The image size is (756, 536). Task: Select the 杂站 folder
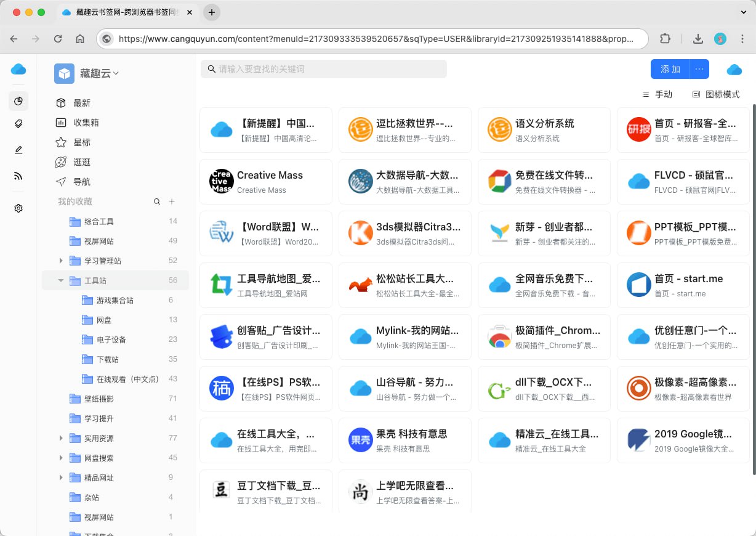116,497
